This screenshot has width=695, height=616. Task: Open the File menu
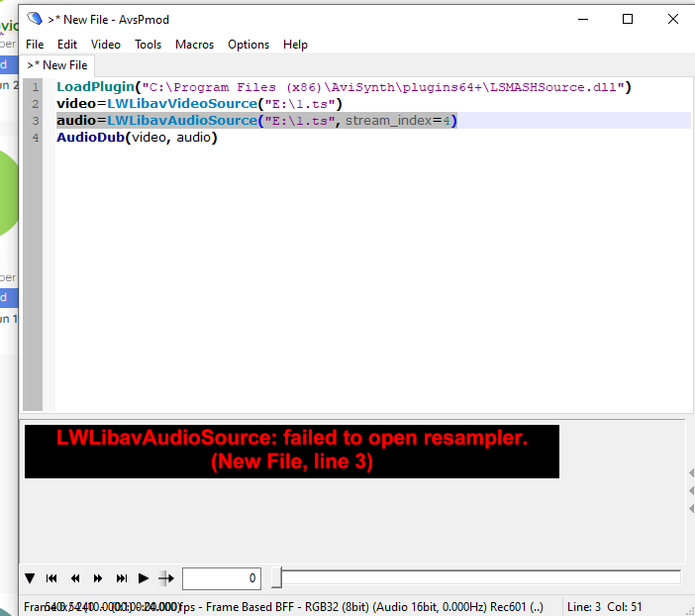[35, 45]
